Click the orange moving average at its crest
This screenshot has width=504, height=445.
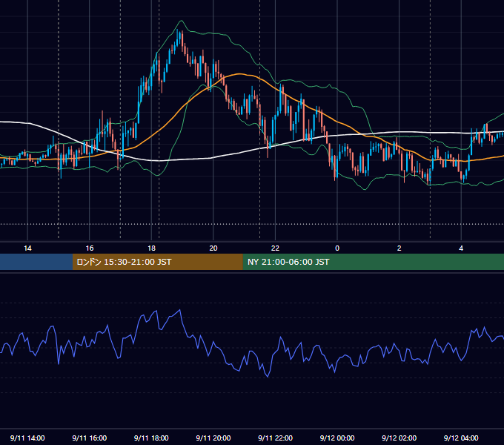tap(239, 74)
